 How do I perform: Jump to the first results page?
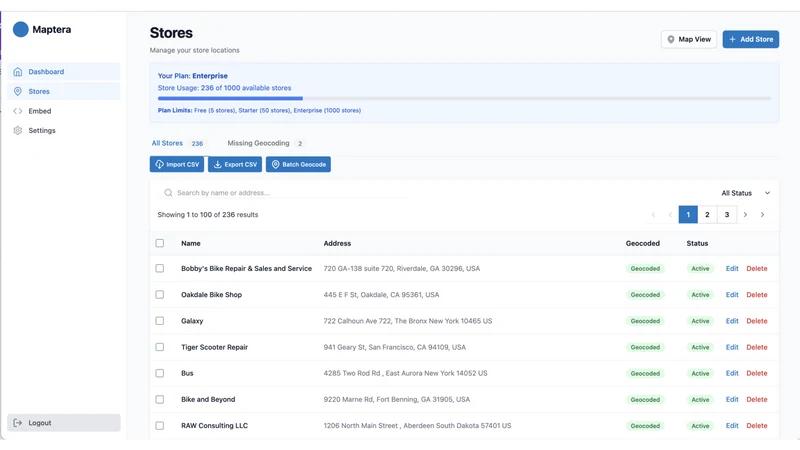(654, 214)
